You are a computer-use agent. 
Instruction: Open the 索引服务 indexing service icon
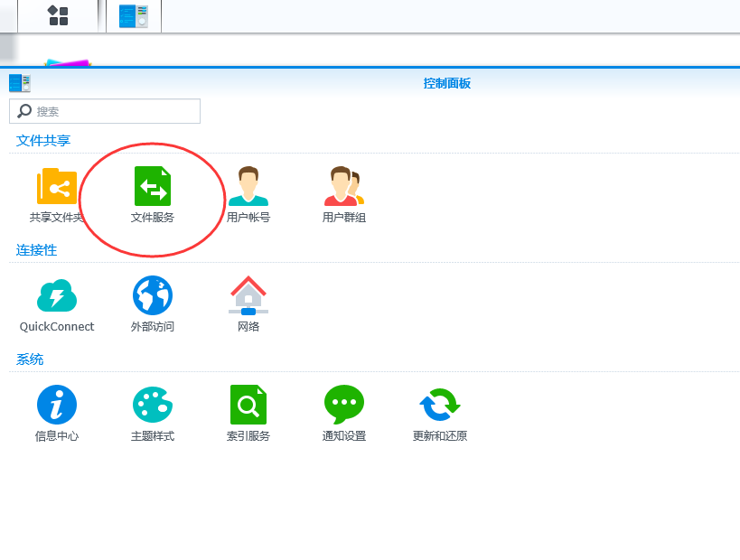[x=248, y=405]
